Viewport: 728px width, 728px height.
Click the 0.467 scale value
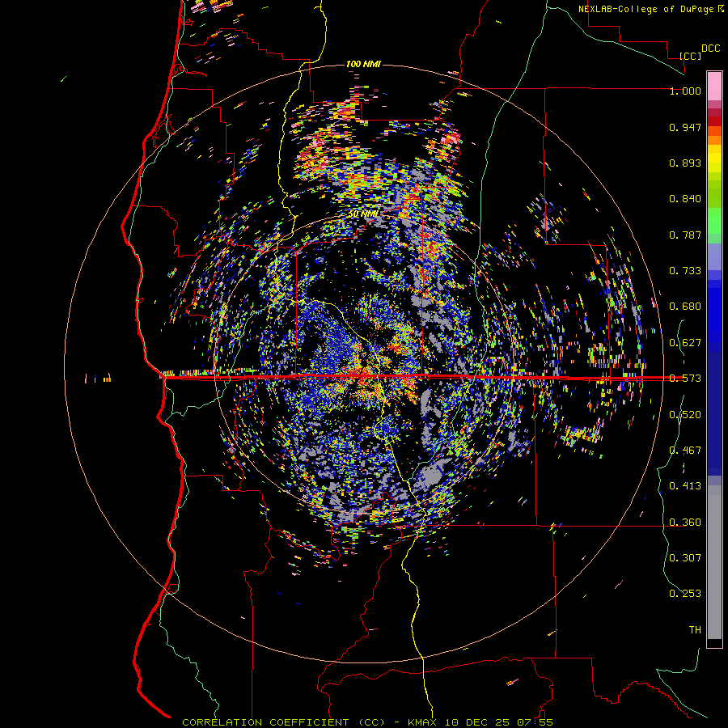[x=685, y=451]
